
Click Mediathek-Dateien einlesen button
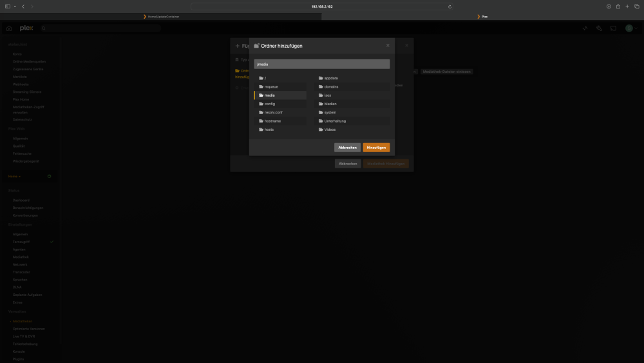pyautogui.click(x=446, y=72)
